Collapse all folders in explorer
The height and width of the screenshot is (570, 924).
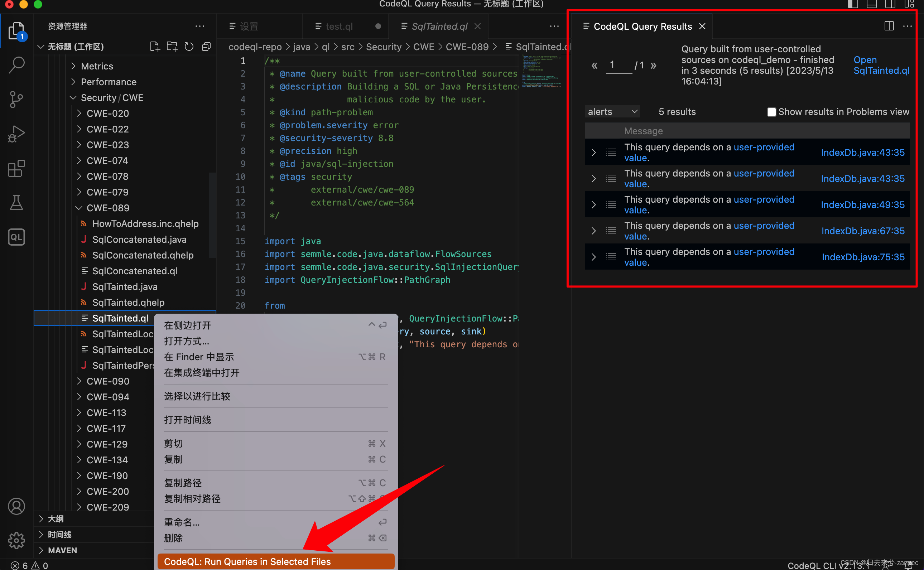click(x=206, y=47)
